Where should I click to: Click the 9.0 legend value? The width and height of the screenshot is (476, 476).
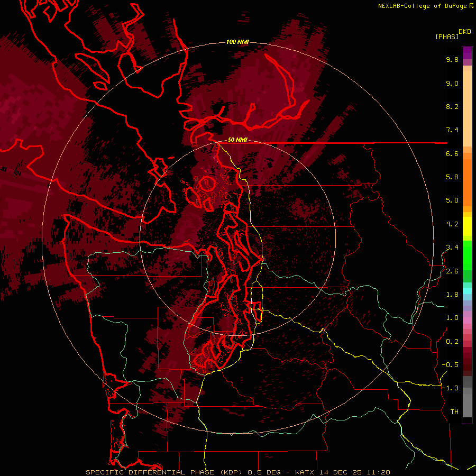[452, 83]
